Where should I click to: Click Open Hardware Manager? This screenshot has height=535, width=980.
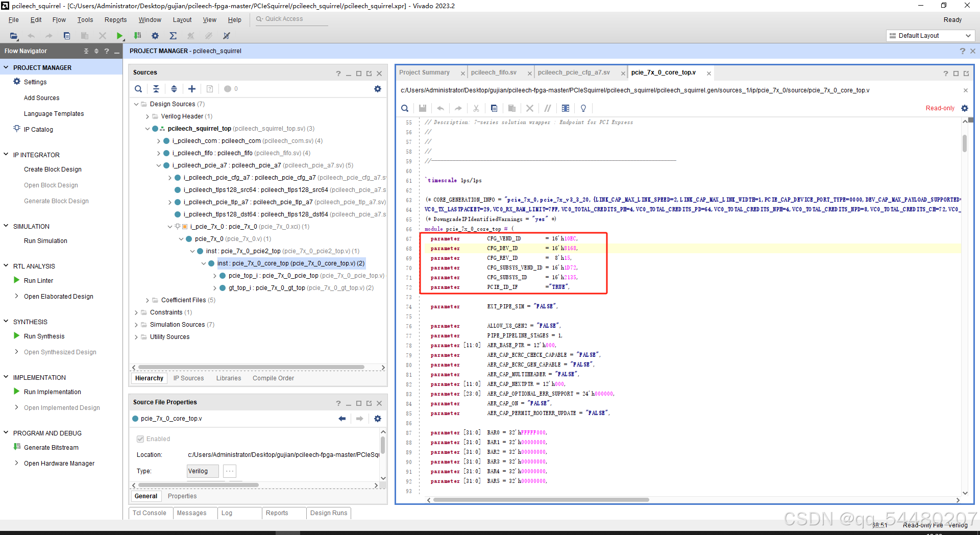click(59, 464)
